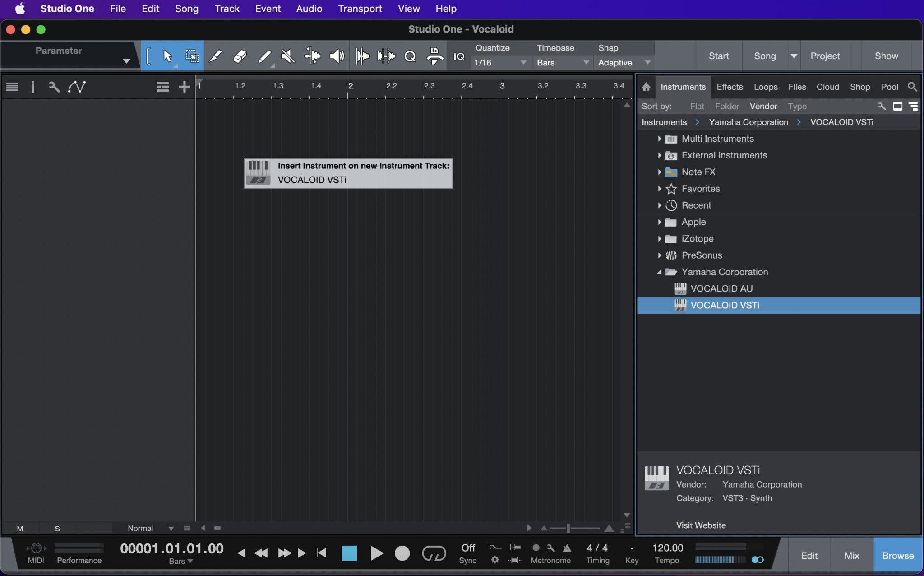Viewport: 924px width, 576px height.
Task: Open the Transport menu
Action: (359, 9)
